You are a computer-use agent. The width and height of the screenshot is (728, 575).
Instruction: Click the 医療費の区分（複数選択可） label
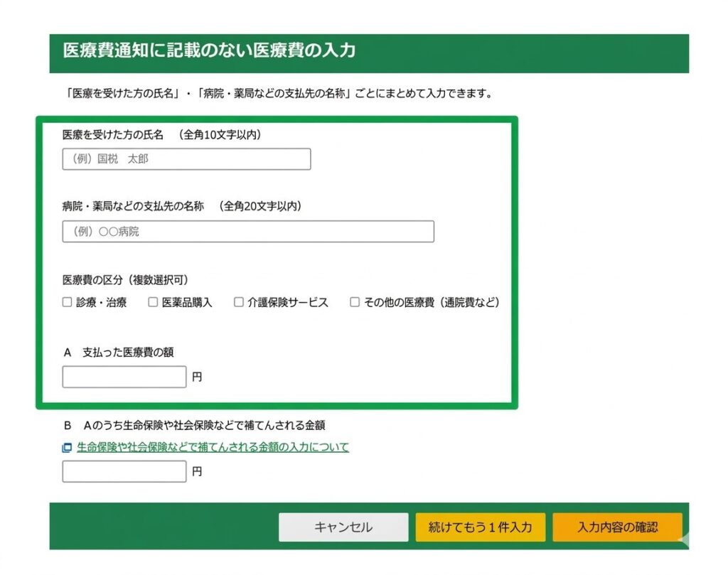coord(125,279)
